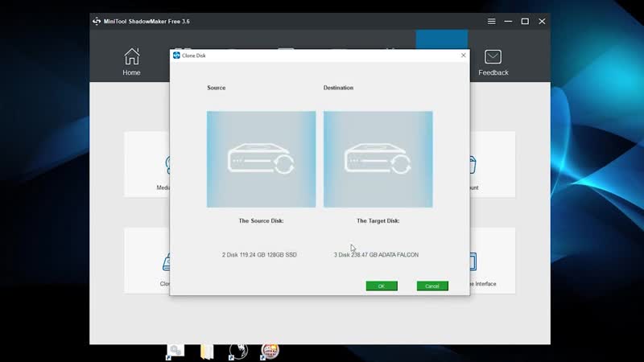
Task: Click 'The Source Disk:' label
Action: tap(261, 220)
